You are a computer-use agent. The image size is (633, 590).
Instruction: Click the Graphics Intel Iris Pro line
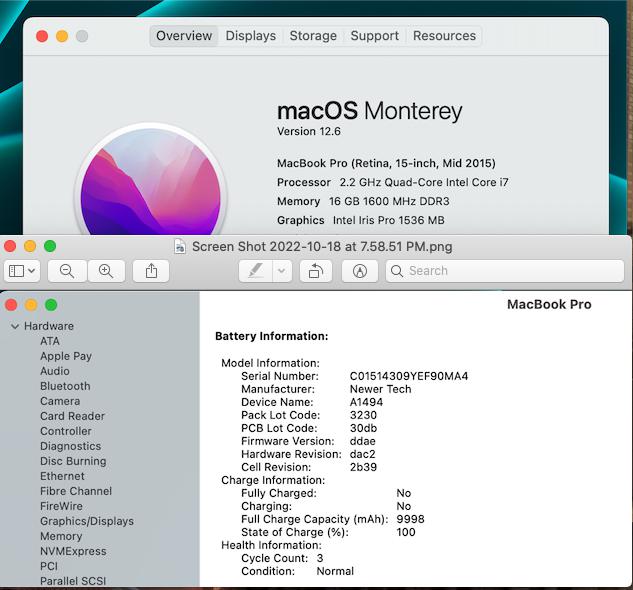pos(361,220)
